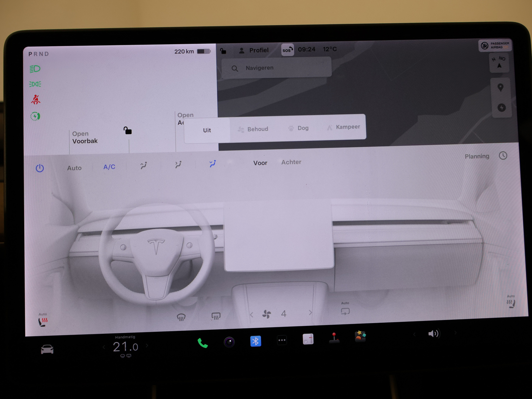Tap the green phone icon
The image size is (532, 399).
click(x=203, y=343)
